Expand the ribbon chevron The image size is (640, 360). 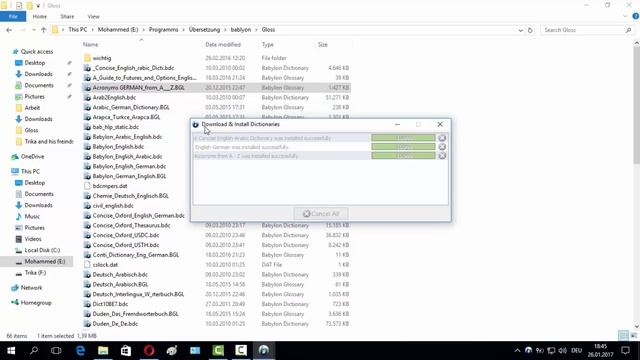coord(625,17)
